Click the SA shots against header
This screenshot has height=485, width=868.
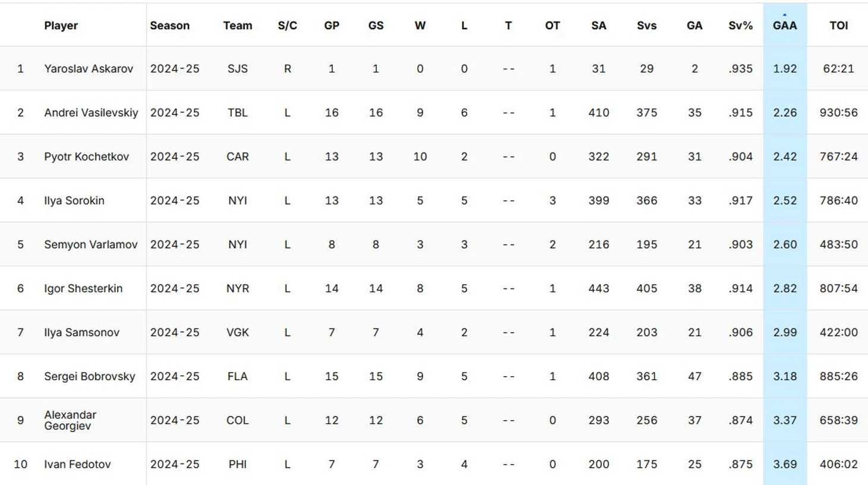tap(599, 26)
